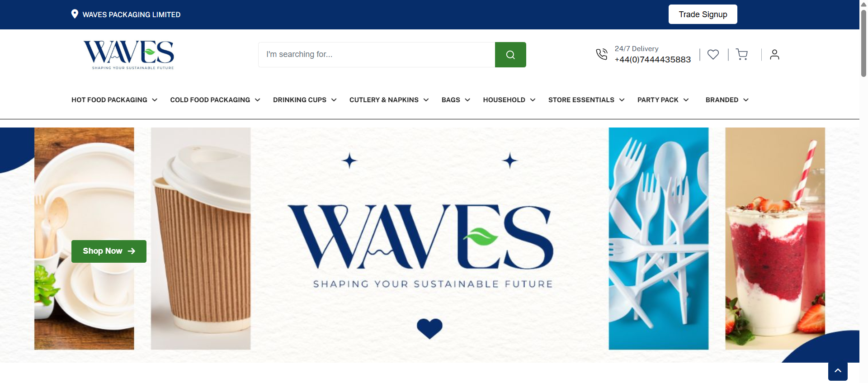Select the Store Essentials menu
The height and width of the screenshot is (383, 868).
(586, 100)
